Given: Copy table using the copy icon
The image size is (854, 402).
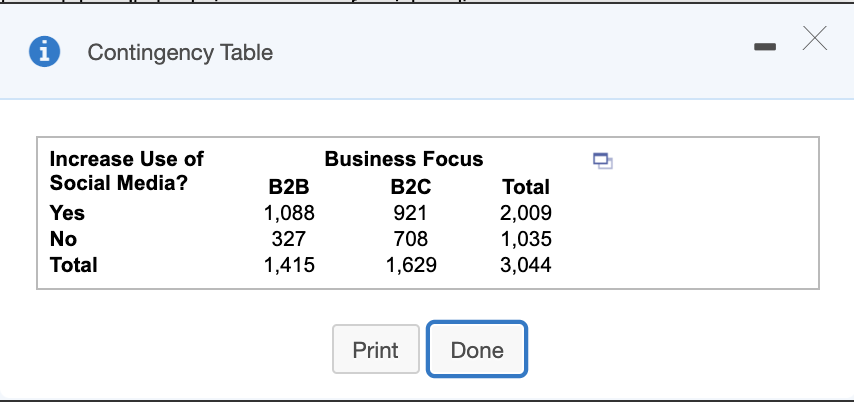Looking at the screenshot, I should 600,159.
